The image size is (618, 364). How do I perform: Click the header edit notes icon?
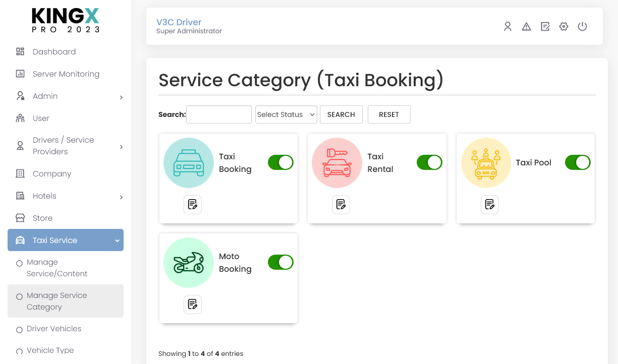point(545,27)
